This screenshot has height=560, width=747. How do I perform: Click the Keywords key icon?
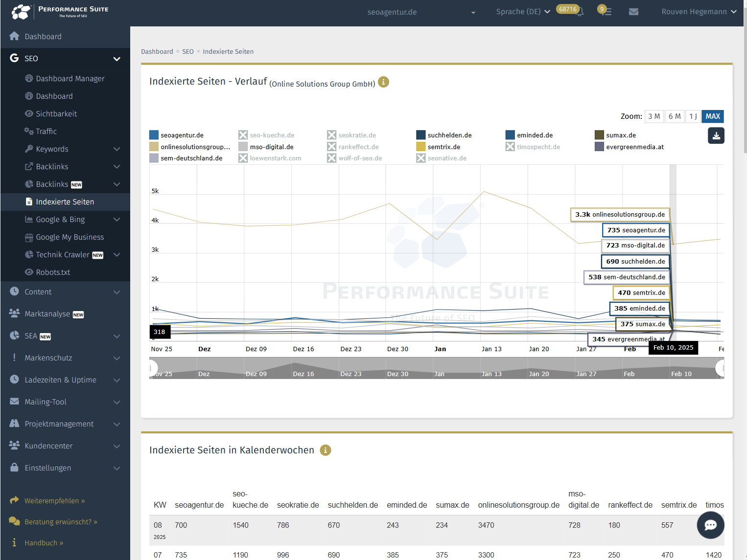[29, 149]
